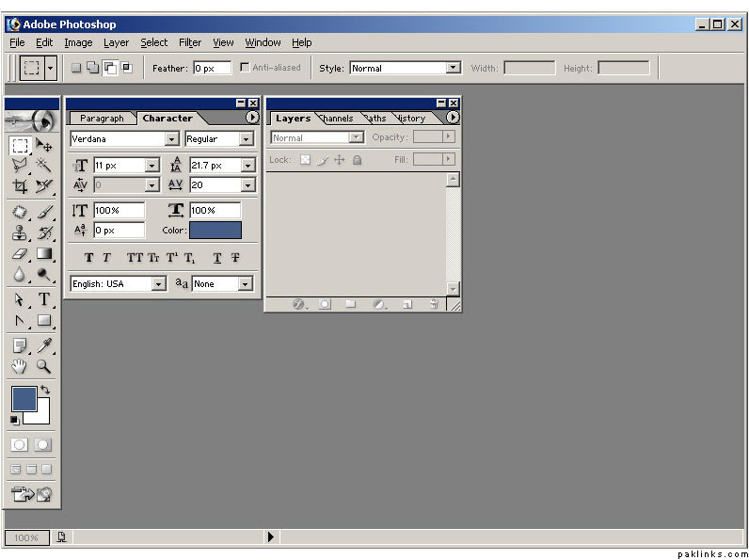Select the Zoom magnifier tool

click(43, 367)
